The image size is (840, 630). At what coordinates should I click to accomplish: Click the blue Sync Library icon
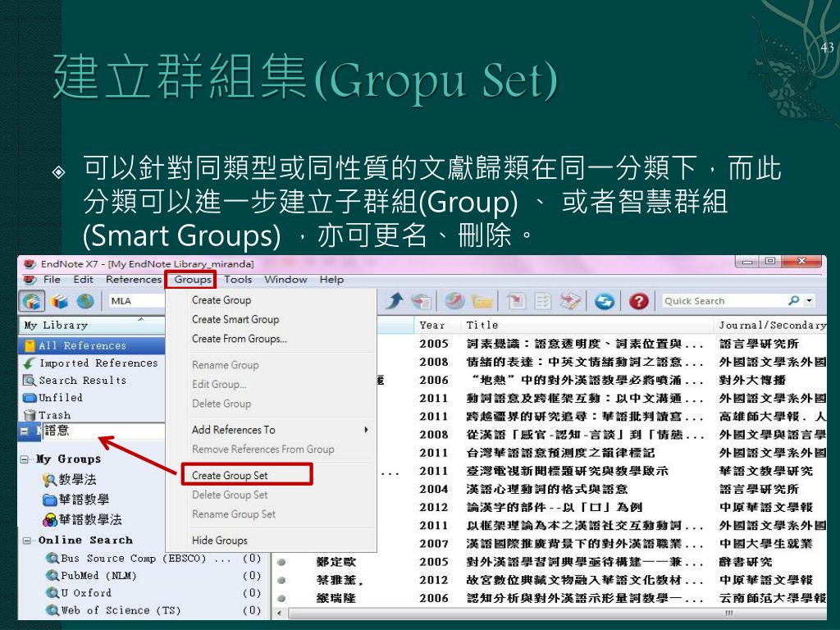pyautogui.click(x=605, y=301)
